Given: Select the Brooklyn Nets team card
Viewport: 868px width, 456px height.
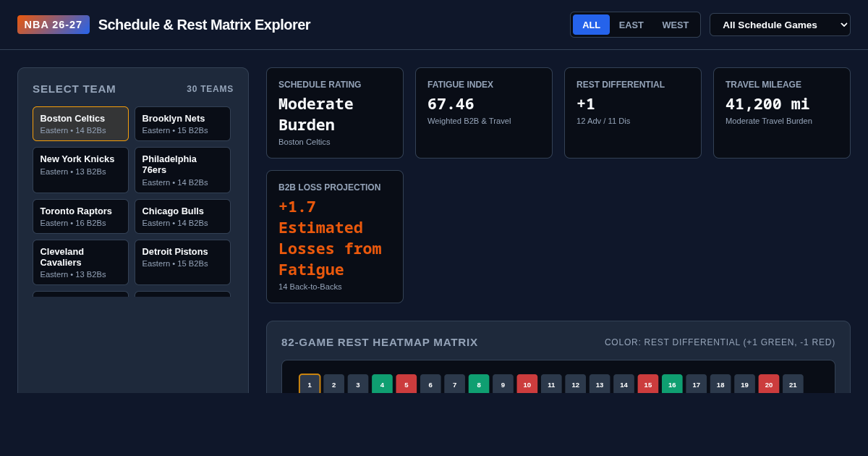Looking at the screenshot, I should tap(182, 124).
